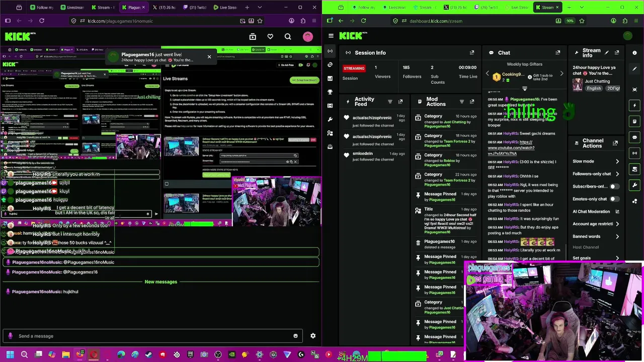The width and height of the screenshot is (644, 362).
Task: Open new tab in left browser
Action: (x=247, y=7)
